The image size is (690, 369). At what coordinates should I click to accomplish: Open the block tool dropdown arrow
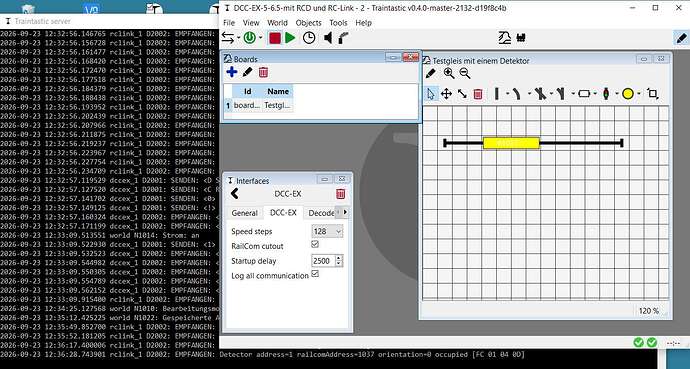(x=595, y=94)
